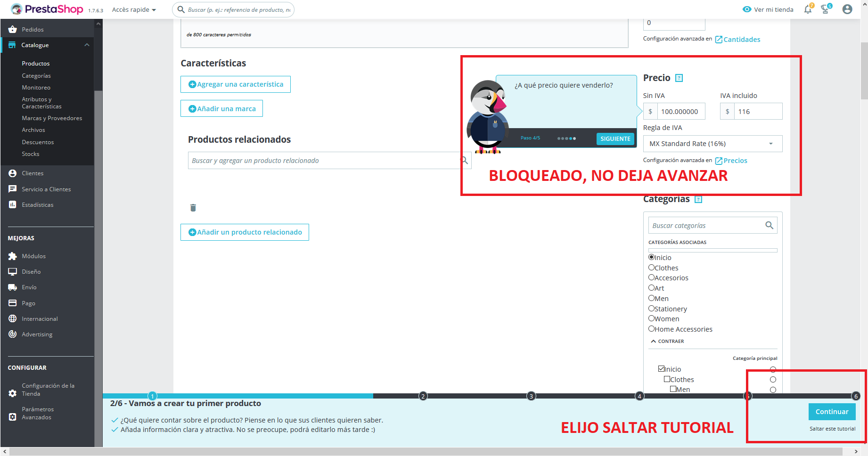
Task: Collapse the category tree with CONTRAER
Action: point(667,341)
